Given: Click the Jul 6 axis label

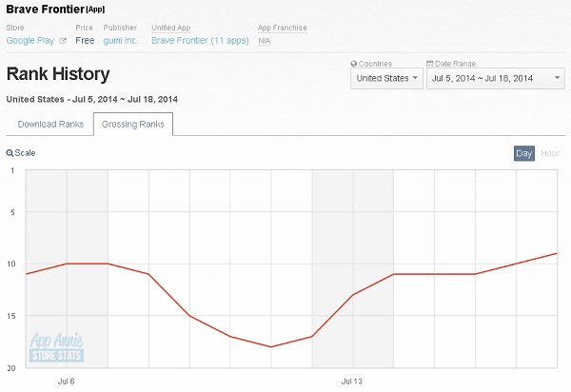Looking at the screenshot, I should 67,382.
